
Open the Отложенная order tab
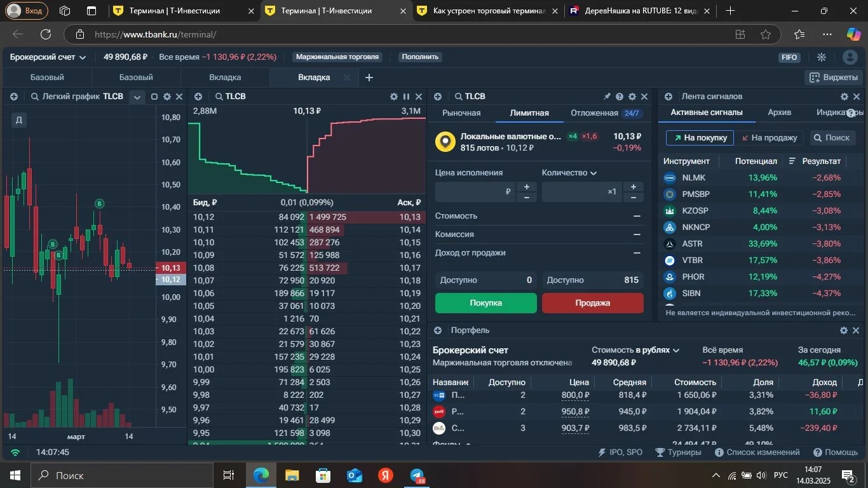tap(605, 113)
